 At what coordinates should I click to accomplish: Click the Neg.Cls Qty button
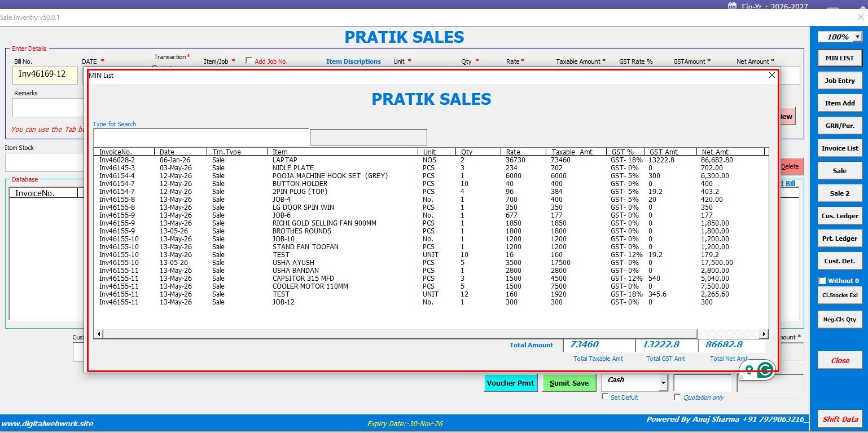click(840, 319)
